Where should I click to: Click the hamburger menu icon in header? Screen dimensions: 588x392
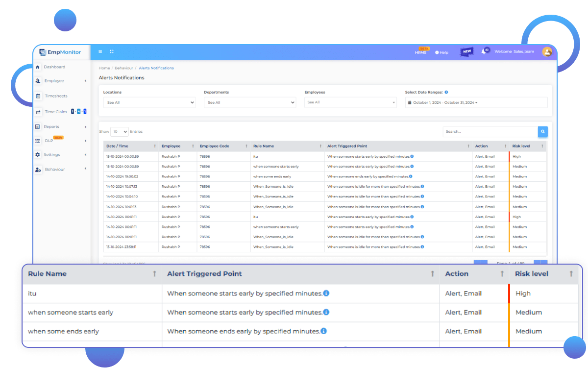(100, 51)
